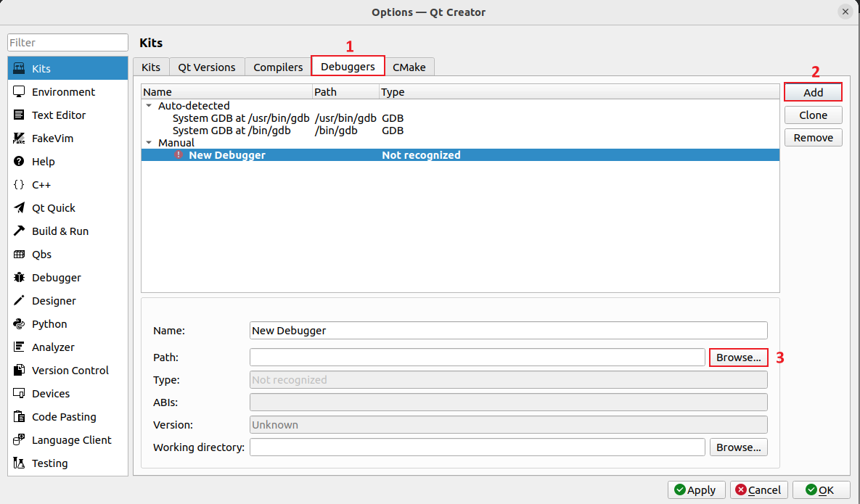Viewport: 860px width, 504px height.
Task: Open Testing flask icon
Action: 19,463
